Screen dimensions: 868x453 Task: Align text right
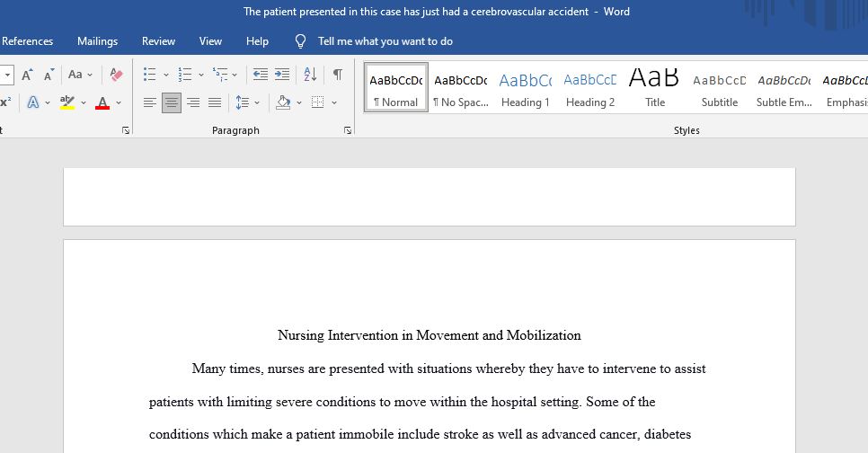[x=193, y=102]
